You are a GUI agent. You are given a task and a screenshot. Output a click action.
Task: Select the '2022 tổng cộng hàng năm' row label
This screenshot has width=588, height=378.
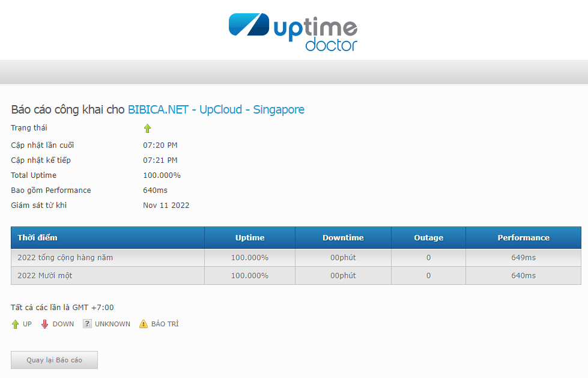[x=65, y=257]
